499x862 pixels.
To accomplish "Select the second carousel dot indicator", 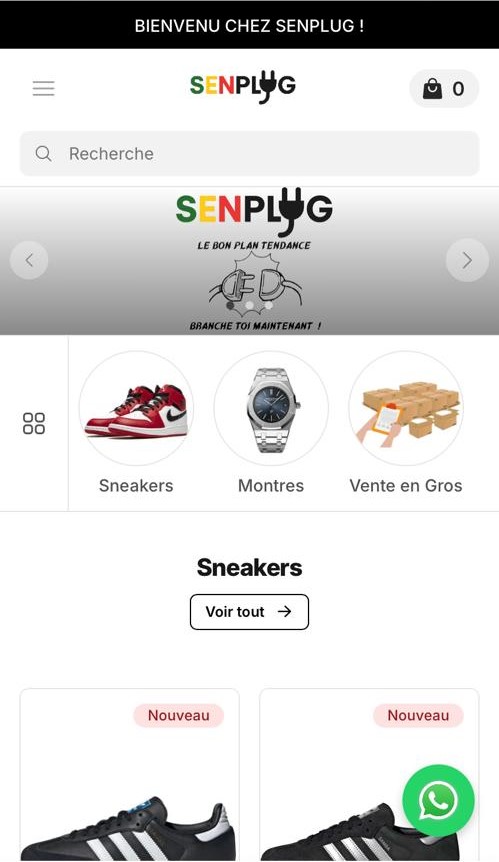I will (250, 305).
